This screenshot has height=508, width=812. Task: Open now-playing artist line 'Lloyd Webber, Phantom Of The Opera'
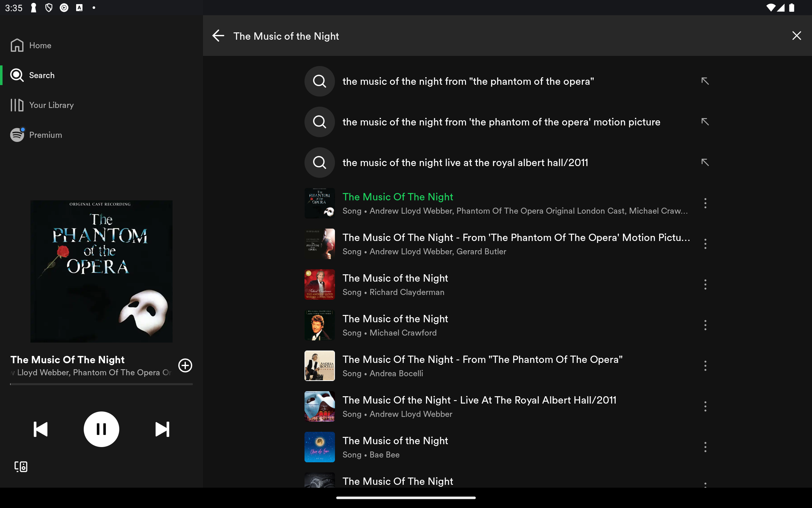(x=91, y=373)
